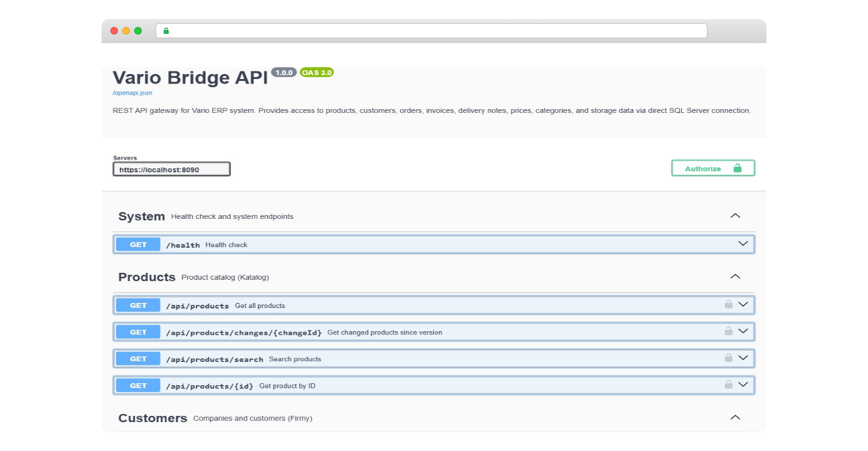This screenshot has width=868, height=451.
Task: Collapse the Products section chevron
Action: pos(735,277)
